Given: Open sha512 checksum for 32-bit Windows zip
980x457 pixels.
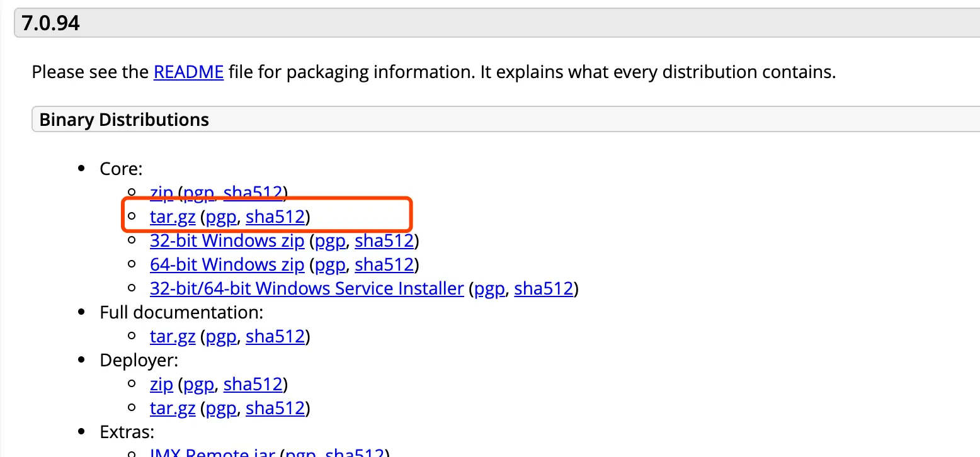Looking at the screenshot, I should tap(384, 241).
